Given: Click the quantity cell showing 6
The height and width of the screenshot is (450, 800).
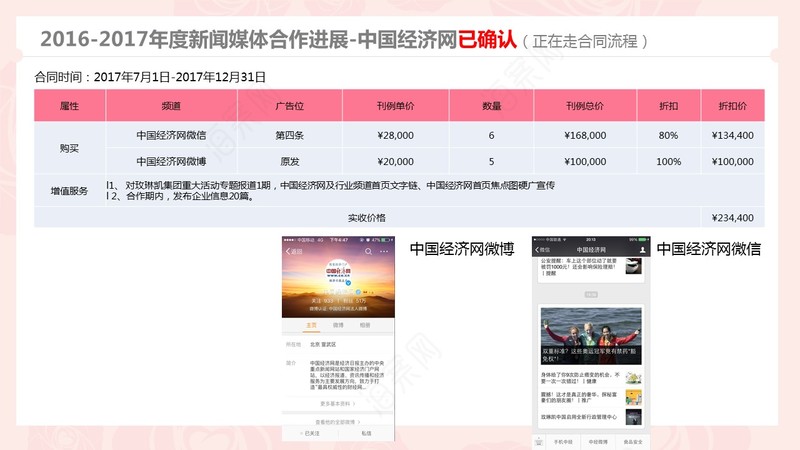Looking at the screenshot, I should 491,135.
